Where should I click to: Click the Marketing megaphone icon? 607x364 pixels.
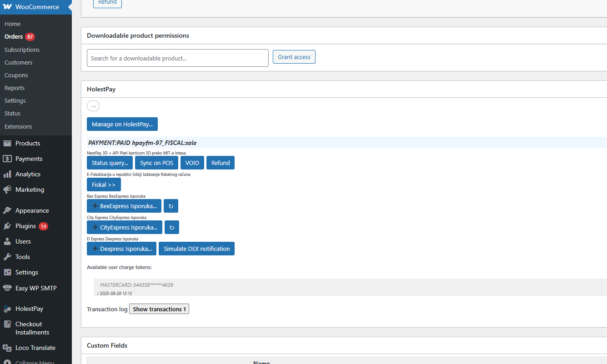7,189
